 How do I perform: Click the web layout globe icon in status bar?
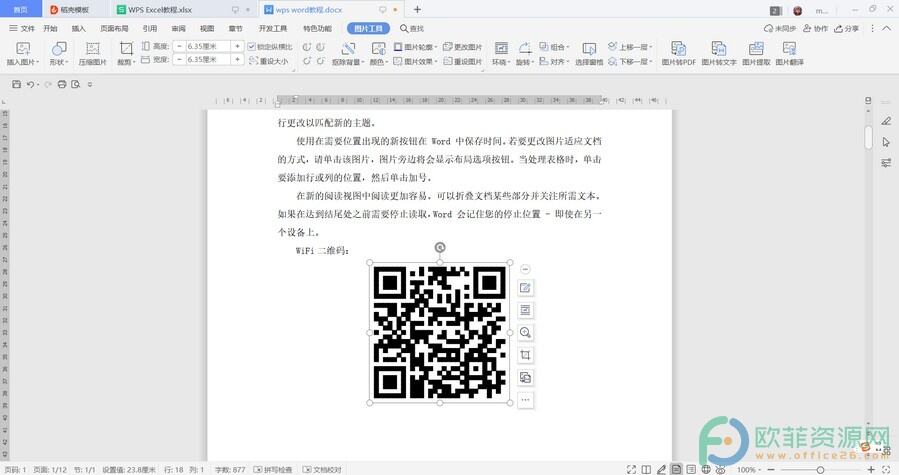pyautogui.click(x=706, y=469)
